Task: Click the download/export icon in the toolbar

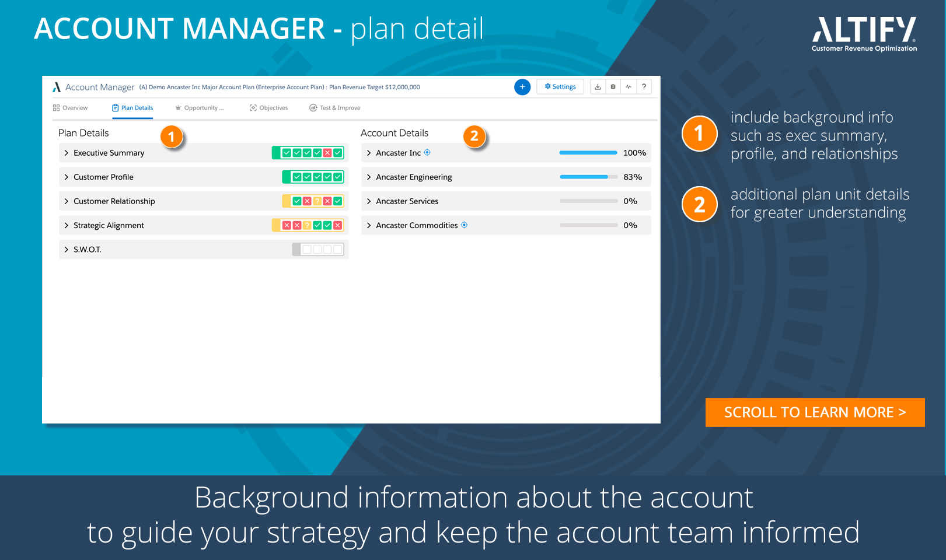Action: coord(598,86)
